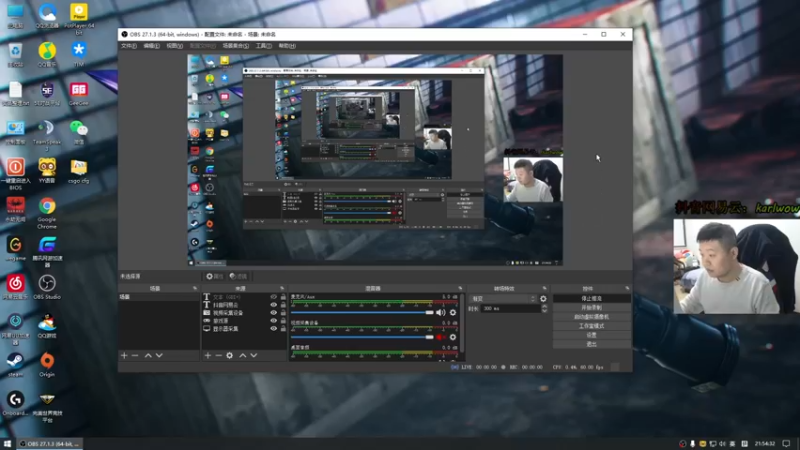Open Tools menu in OBS
Viewport: 800px width, 450px height.
click(x=263, y=46)
